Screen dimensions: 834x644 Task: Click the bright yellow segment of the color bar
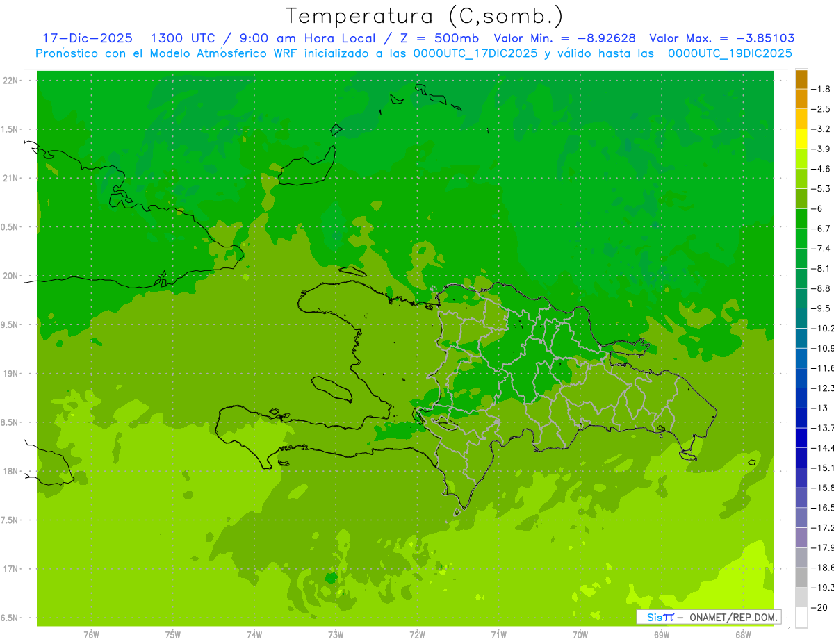click(x=801, y=139)
